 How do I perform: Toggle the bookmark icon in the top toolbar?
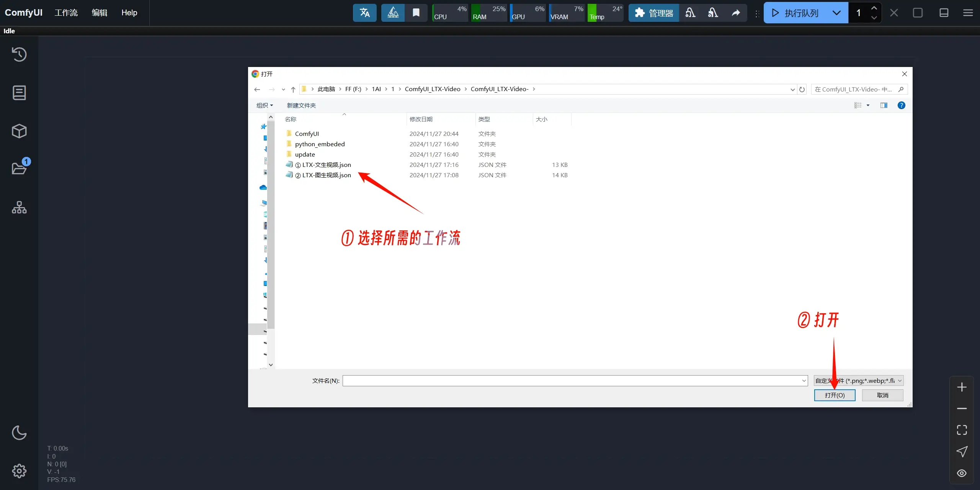[x=416, y=13]
